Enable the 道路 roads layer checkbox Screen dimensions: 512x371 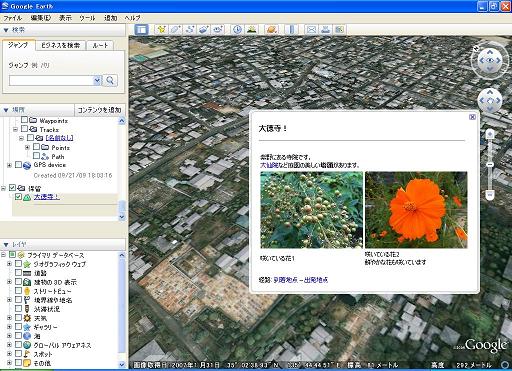tap(18, 273)
